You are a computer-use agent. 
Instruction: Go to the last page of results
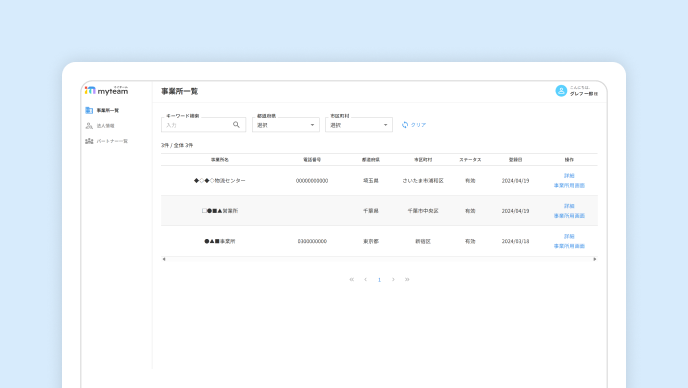[407, 279]
